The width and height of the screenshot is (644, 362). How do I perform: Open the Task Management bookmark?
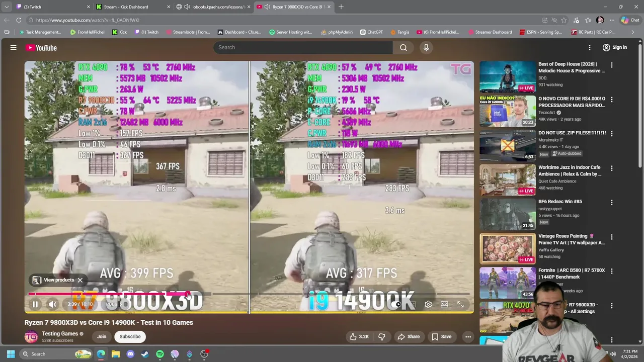[x=40, y=32]
